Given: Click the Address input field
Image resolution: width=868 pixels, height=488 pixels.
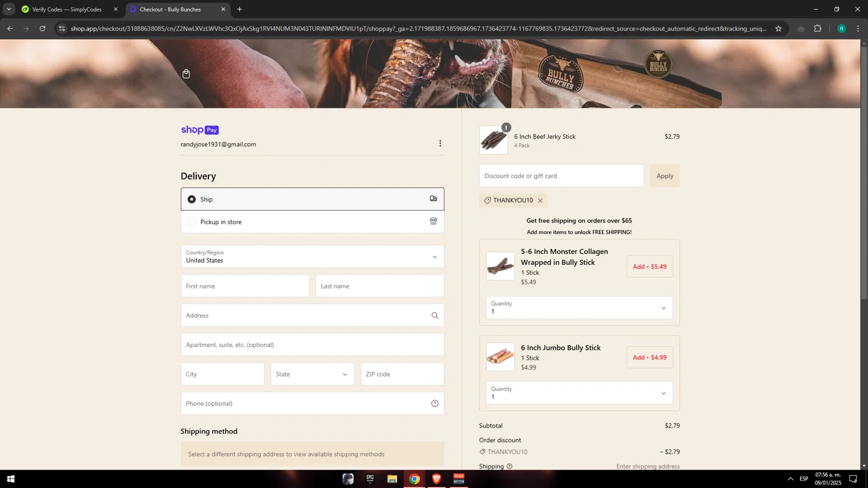Looking at the screenshot, I should pos(312,316).
